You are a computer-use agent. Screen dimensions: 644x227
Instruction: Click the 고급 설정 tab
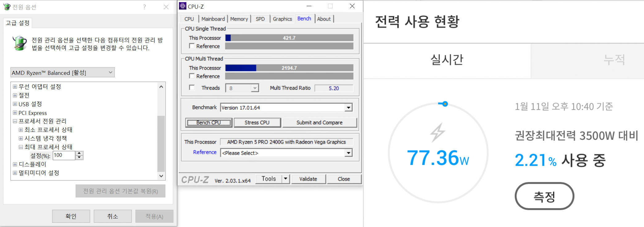[x=18, y=23]
